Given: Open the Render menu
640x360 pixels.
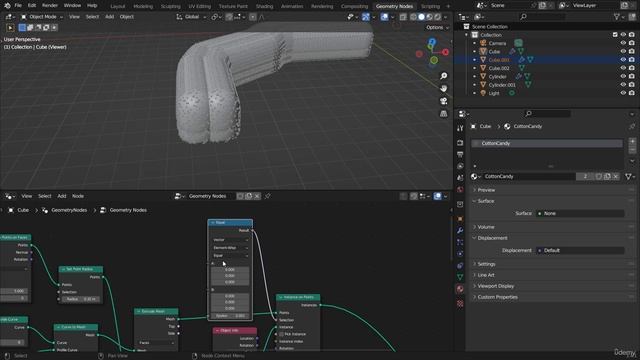Looking at the screenshot, I should coord(50,6).
